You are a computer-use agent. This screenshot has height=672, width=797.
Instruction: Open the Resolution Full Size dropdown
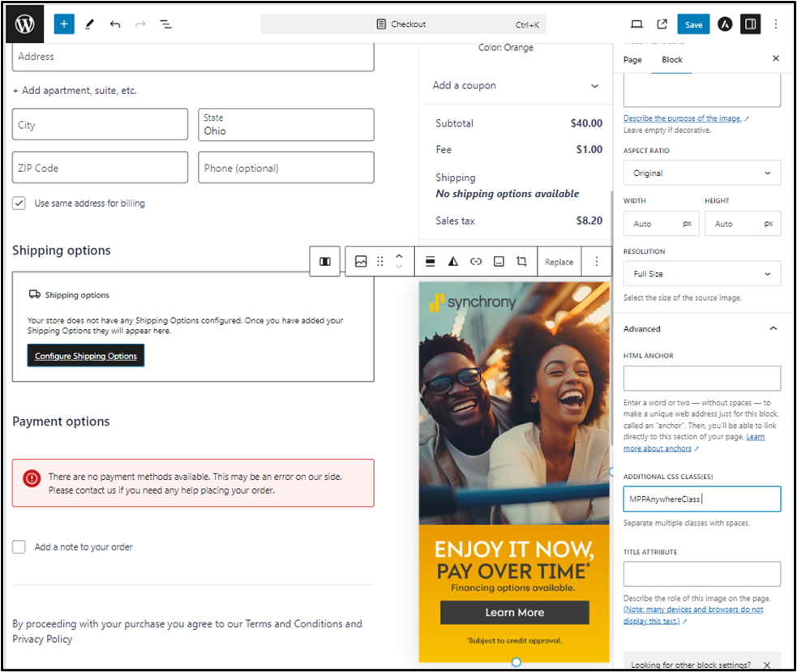[701, 274]
